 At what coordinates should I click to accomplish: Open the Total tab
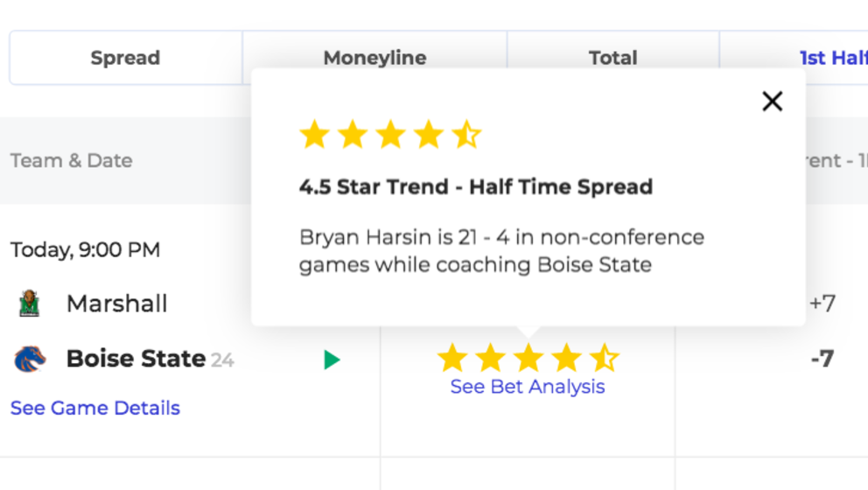point(612,58)
